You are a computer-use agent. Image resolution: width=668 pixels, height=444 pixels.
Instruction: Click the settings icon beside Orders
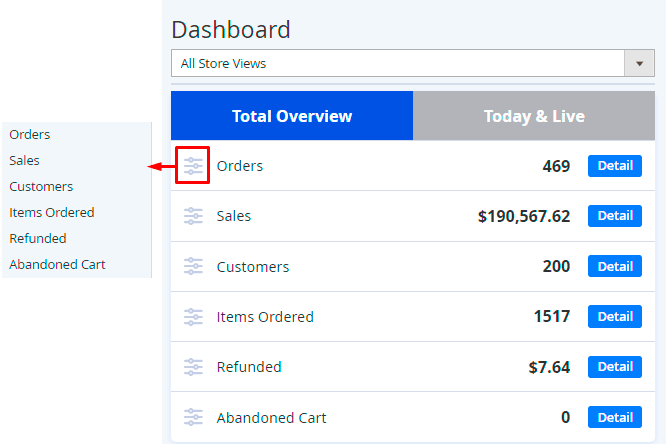[193, 166]
